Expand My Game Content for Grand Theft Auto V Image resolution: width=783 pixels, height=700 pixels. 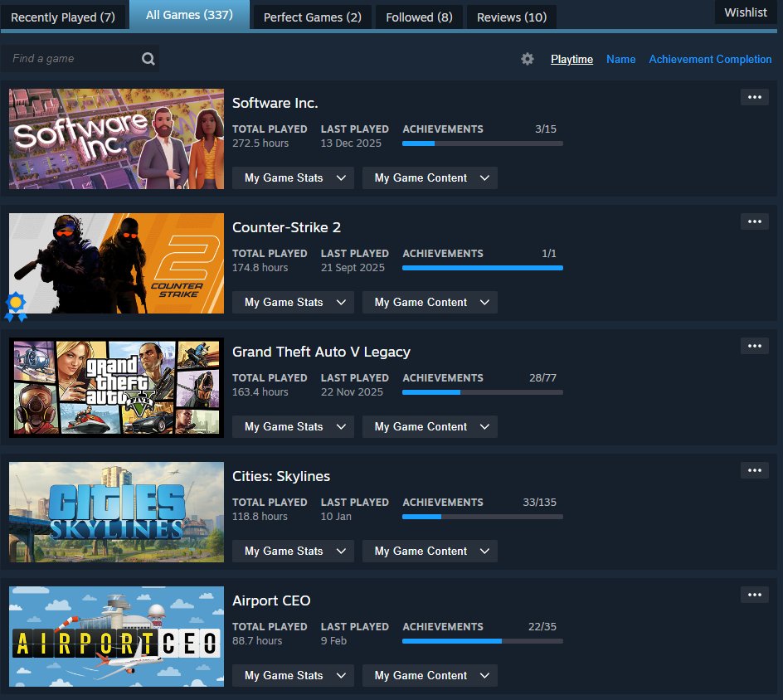point(430,426)
